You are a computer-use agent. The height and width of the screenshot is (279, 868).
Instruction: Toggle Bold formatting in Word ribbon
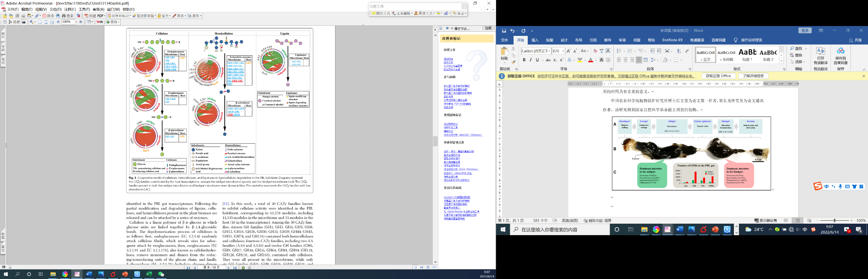point(524,60)
